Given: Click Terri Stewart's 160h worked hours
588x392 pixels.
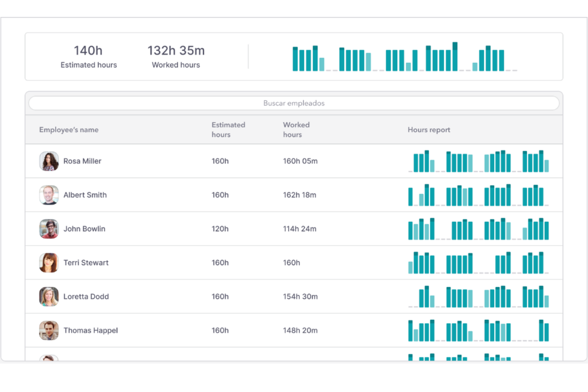Looking at the screenshot, I should click(x=292, y=263).
